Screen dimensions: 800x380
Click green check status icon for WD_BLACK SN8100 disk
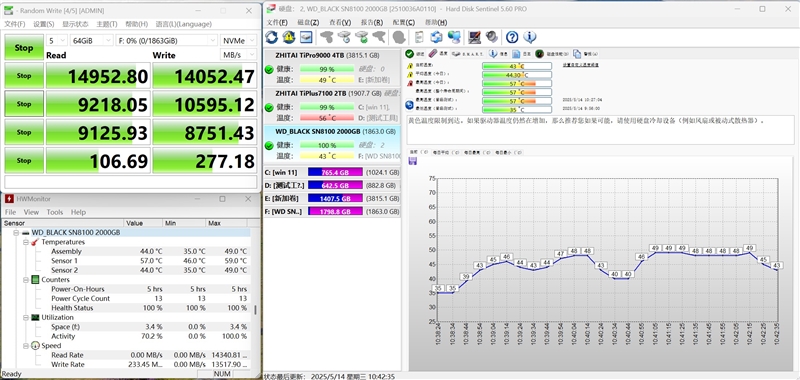(269, 146)
